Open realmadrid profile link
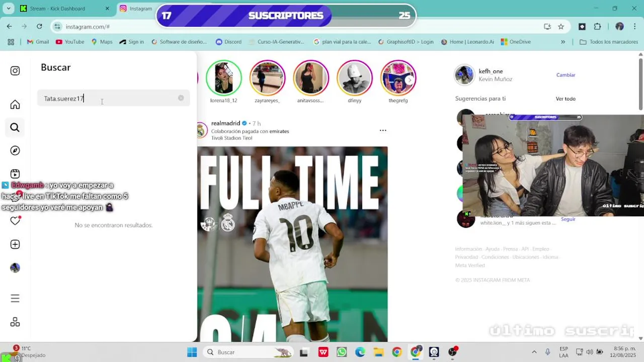The height and width of the screenshot is (362, 644). click(225, 123)
